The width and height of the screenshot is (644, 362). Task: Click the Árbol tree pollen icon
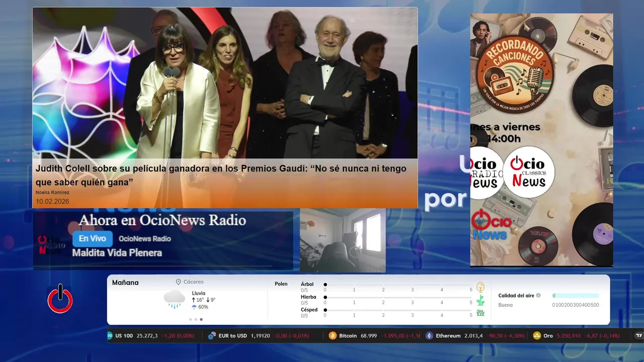click(480, 287)
